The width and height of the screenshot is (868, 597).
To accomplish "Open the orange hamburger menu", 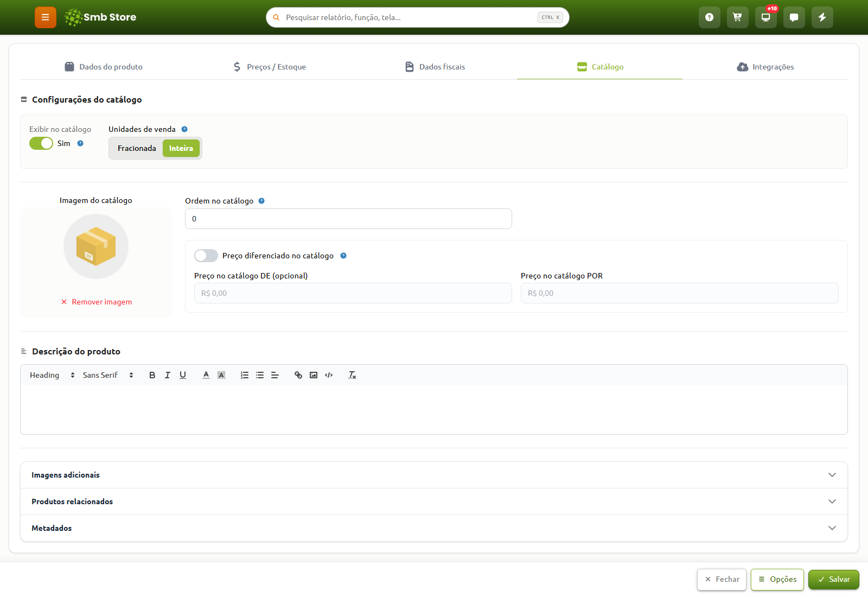I will 46,17.
